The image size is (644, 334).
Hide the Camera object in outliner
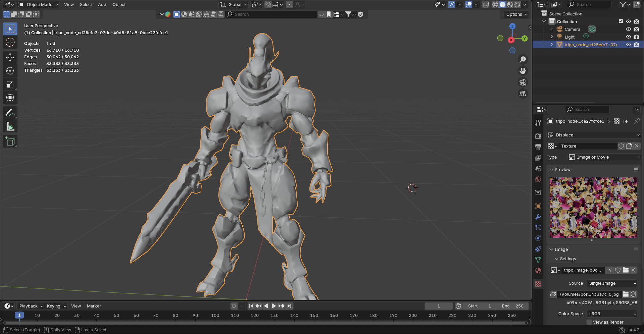pyautogui.click(x=628, y=29)
